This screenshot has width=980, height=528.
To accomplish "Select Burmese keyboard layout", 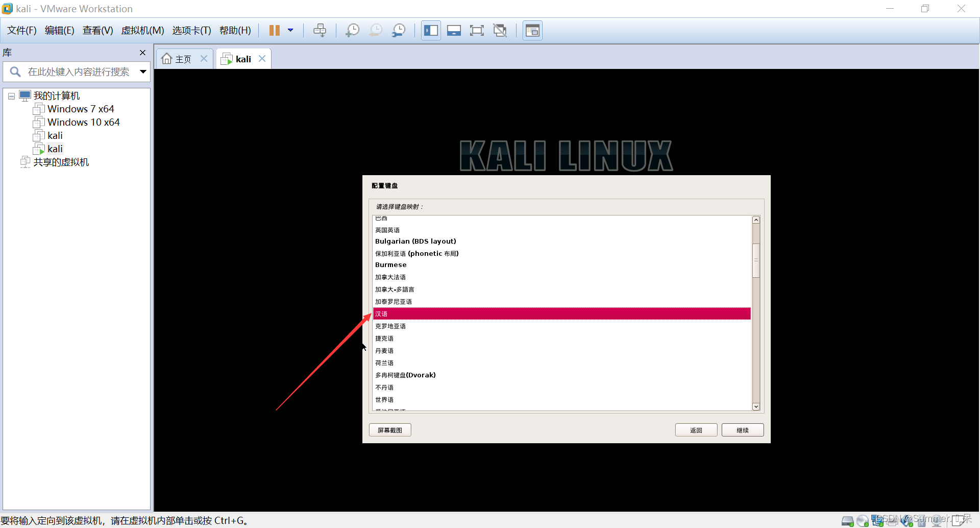I will coord(562,265).
